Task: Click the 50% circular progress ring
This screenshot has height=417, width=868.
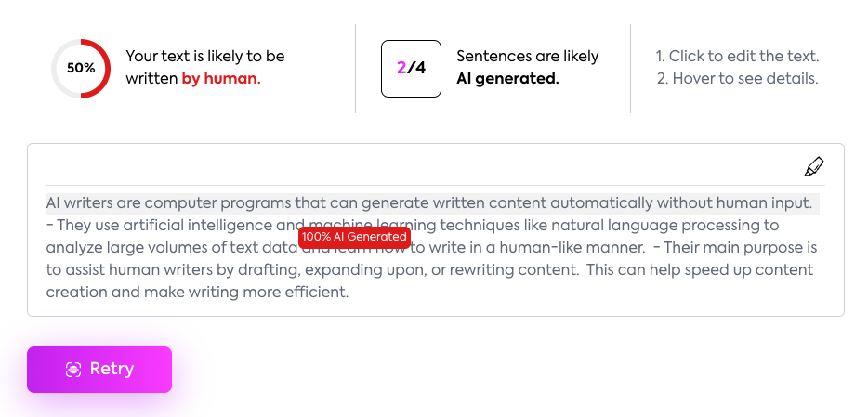Action: [x=81, y=68]
